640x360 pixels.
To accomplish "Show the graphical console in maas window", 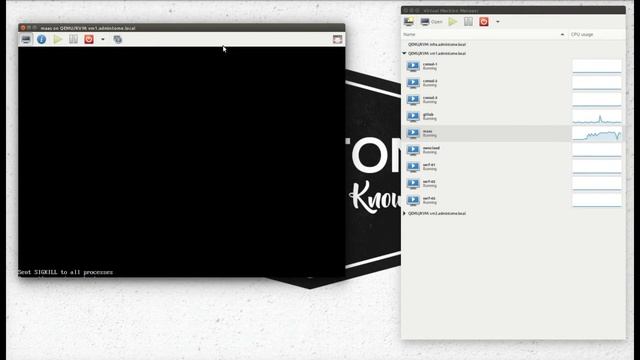I will tap(26, 39).
